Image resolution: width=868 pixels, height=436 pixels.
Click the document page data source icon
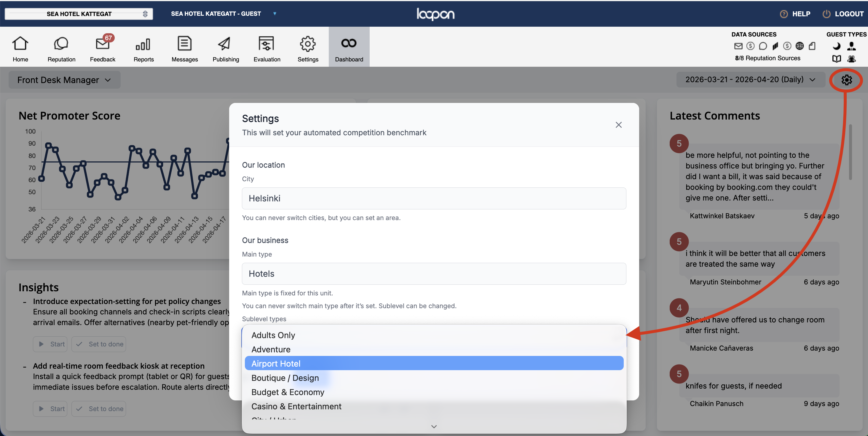tap(812, 46)
